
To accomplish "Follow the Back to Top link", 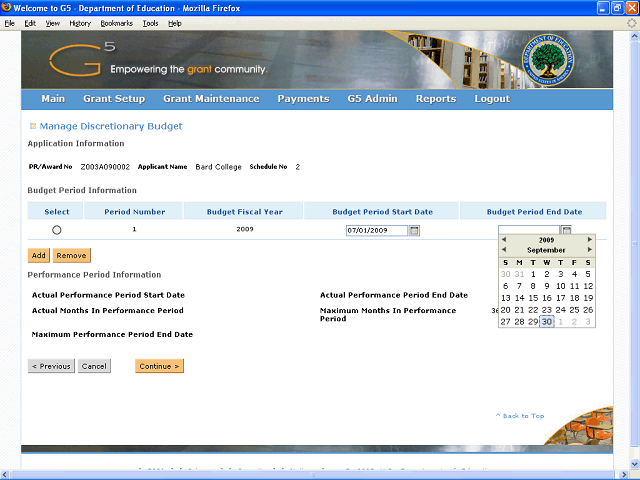I will coord(520,416).
